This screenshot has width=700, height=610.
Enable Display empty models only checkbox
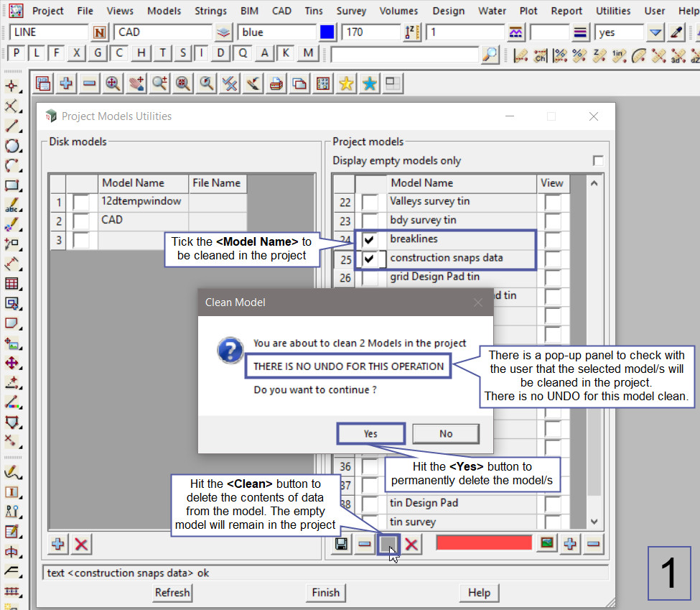pos(597,161)
